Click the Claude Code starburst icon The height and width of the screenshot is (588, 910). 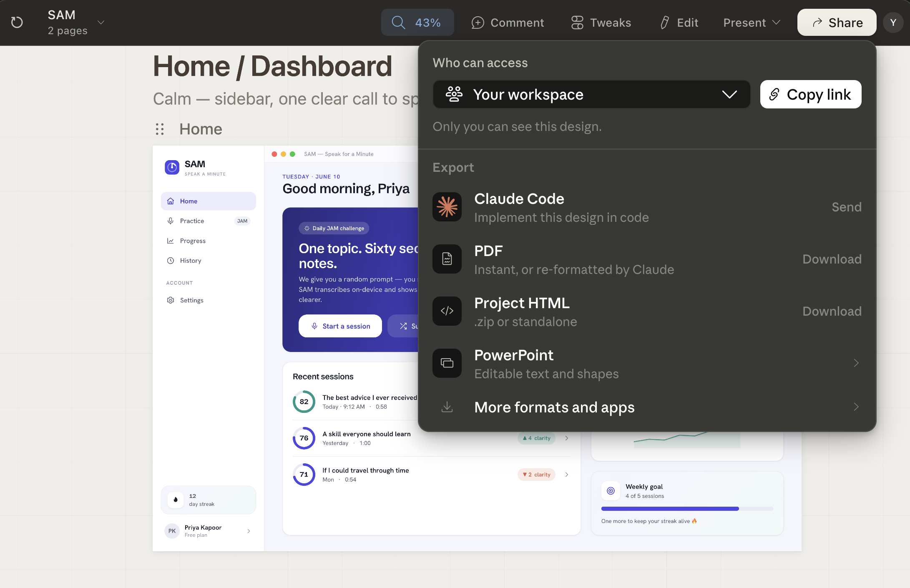pyautogui.click(x=447, y=207)
